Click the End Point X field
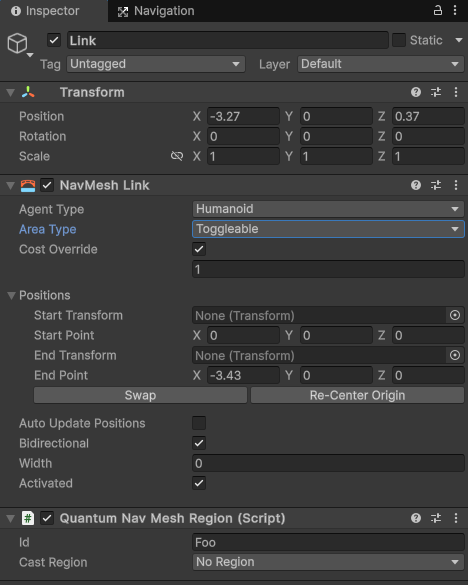Image resolution: width=468 pixels, height=585 pixels. pos(243,375)
